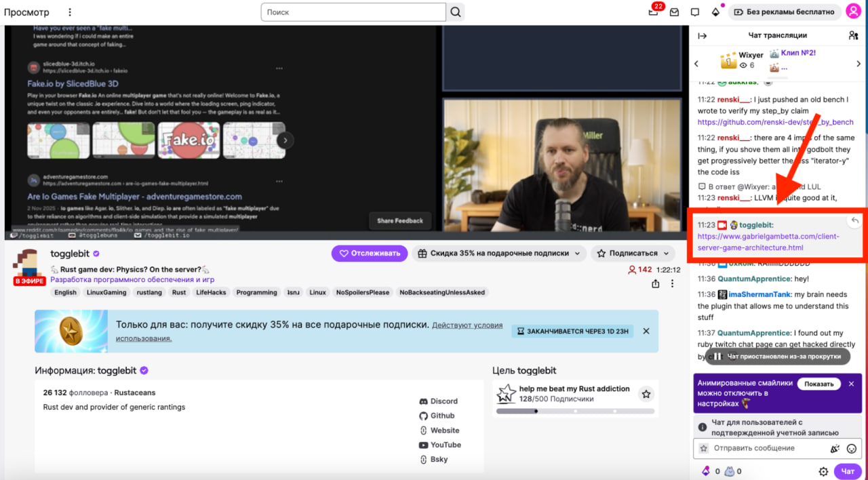The height and width of the screenshot is (480, 868).
Task: Show next leaderboard entry with right arrow
Action: (859, 64)
